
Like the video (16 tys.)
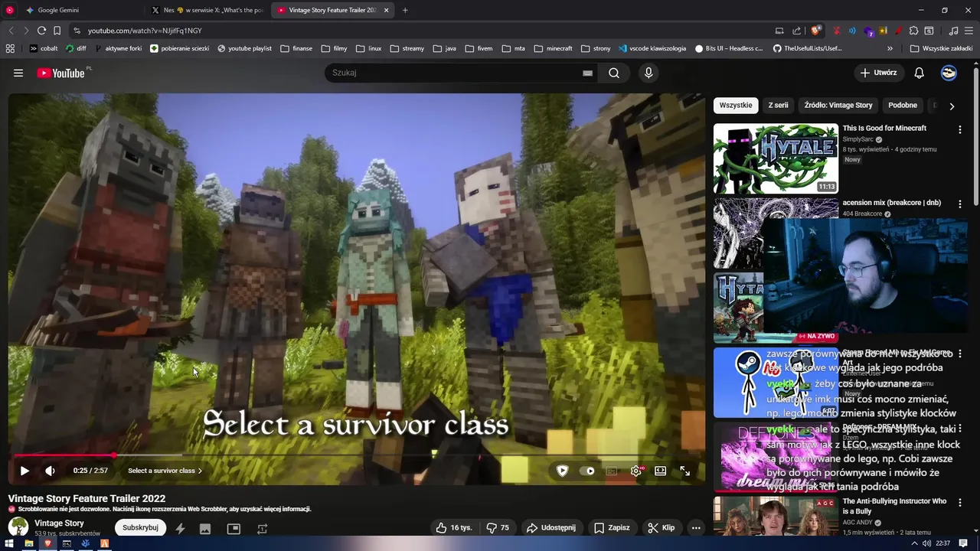(453, 527)
